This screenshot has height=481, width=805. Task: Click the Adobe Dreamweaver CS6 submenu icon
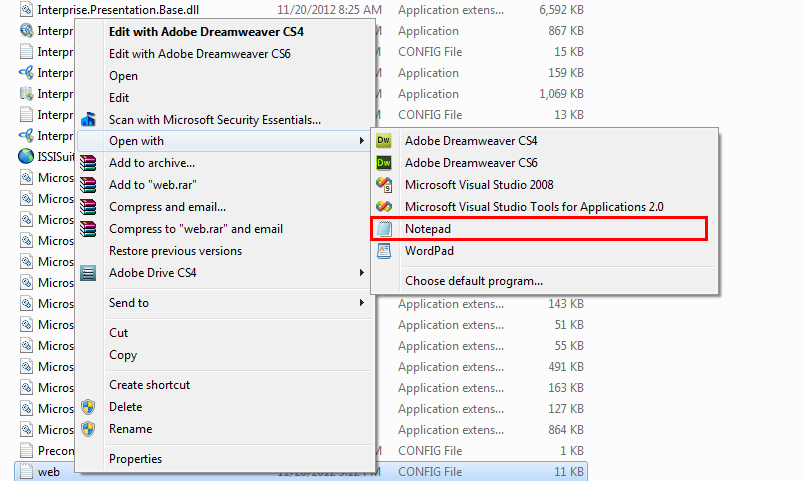[384, 163]
